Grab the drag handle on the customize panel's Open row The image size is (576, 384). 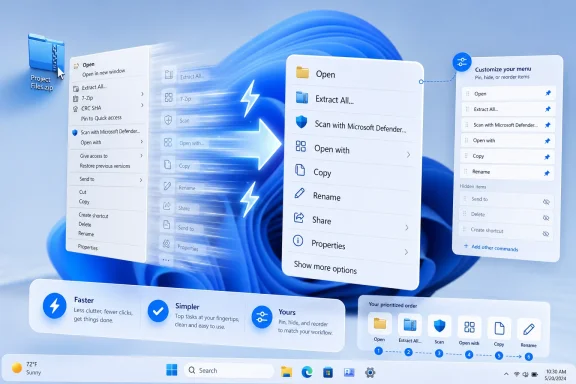(467, 94)
